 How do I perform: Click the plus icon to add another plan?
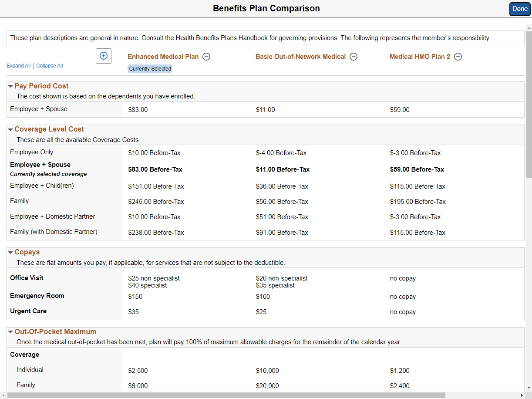[x=103, y=56]
